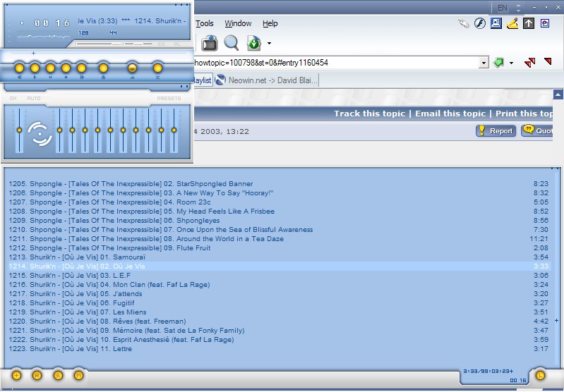Pause playback with the pause button

coord(51,68)
